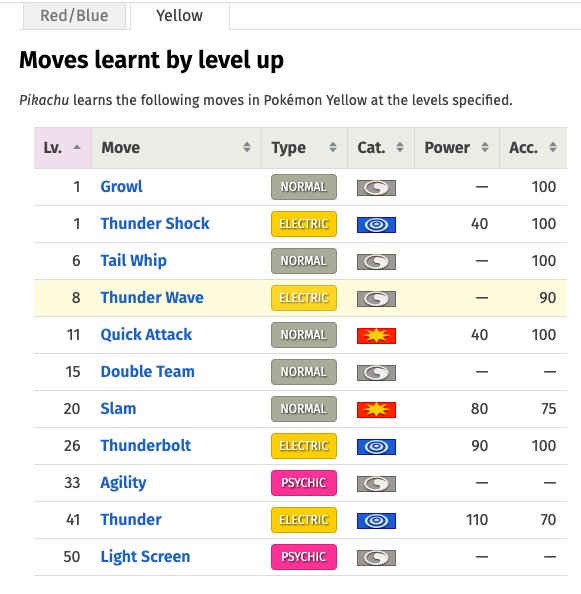Click status category icon in Growl row
581x594 pixels.
pos(376,188)
